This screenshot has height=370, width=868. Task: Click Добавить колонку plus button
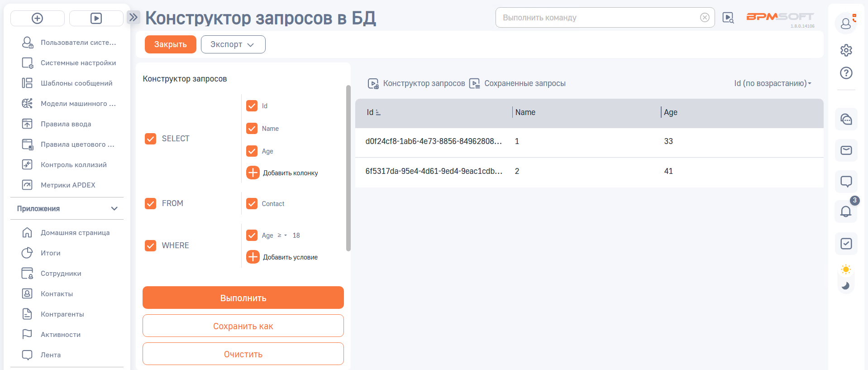click(x=253, y=173)
